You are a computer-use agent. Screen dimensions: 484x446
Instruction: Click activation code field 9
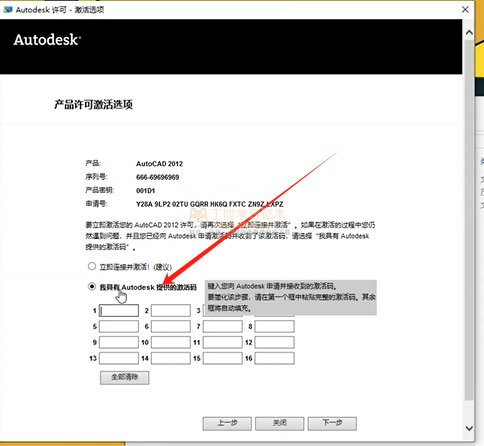119,342
